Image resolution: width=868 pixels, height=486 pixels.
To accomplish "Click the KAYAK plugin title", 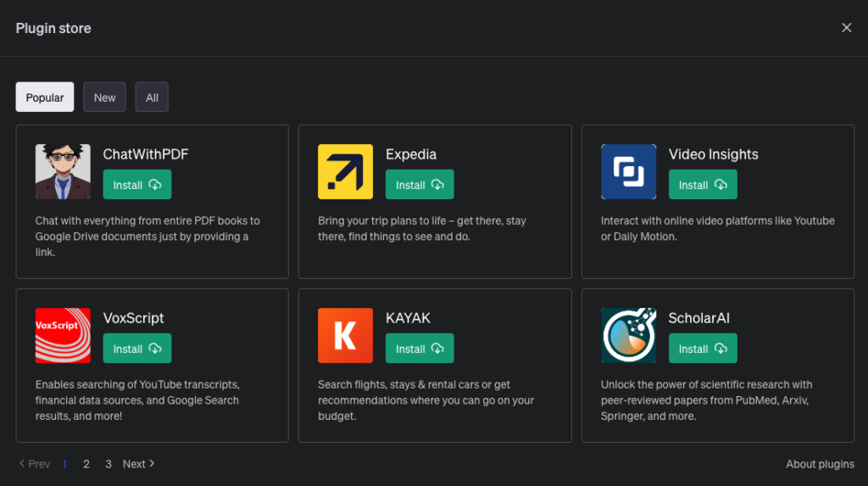I will [x=408, y=318].
